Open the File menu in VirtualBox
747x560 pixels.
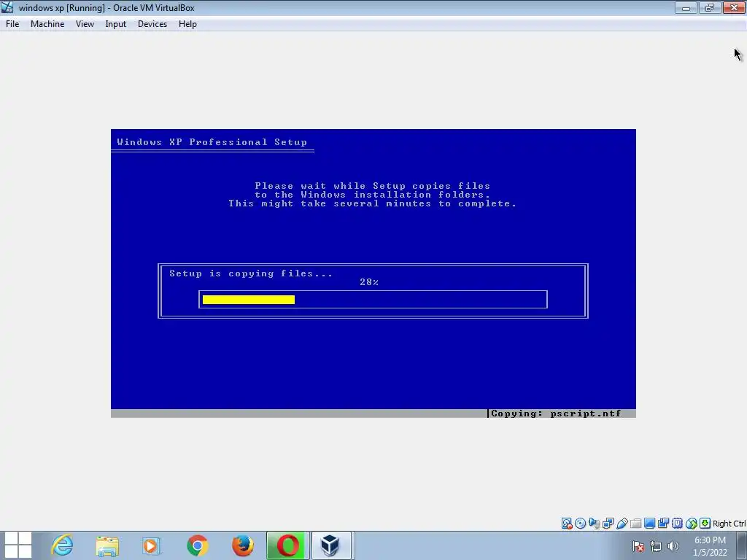(12, 24)
